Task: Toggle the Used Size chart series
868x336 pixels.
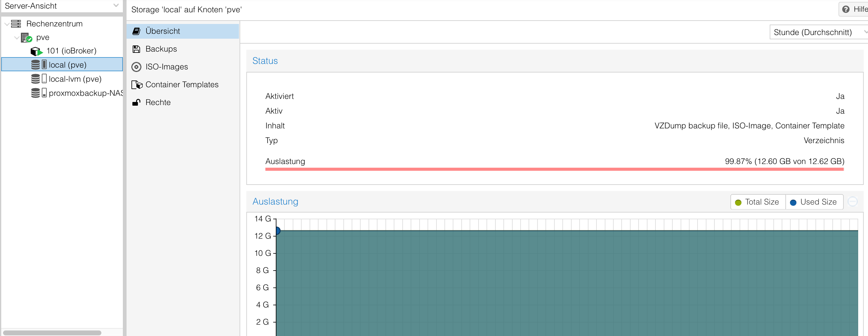Action: (x=814, y=202)
